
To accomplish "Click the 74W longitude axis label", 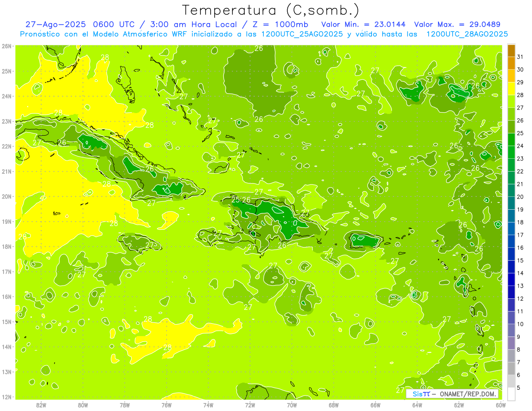I will tap(208, 405).
